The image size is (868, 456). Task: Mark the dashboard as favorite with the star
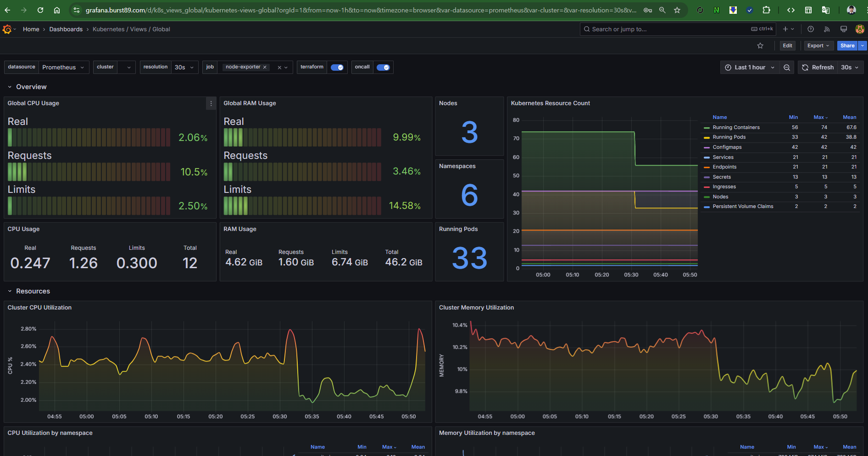[x=760, y=45]
